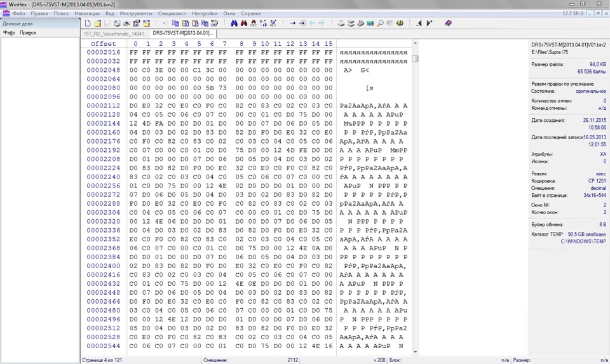610x364 pixels.
Task: Click the '[s' text in the ASCII column
Action: [370, 88]
